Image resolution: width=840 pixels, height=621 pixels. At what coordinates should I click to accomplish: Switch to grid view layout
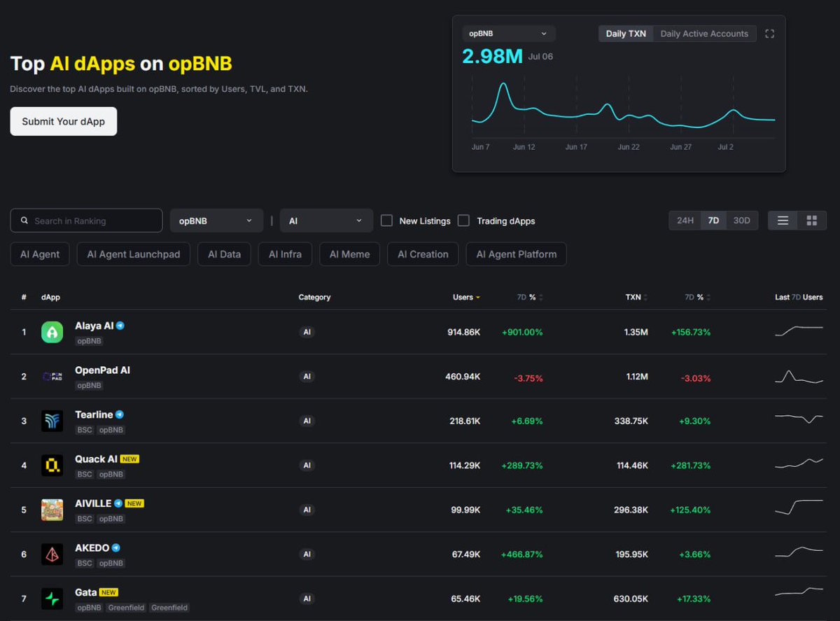click(812, 221)
